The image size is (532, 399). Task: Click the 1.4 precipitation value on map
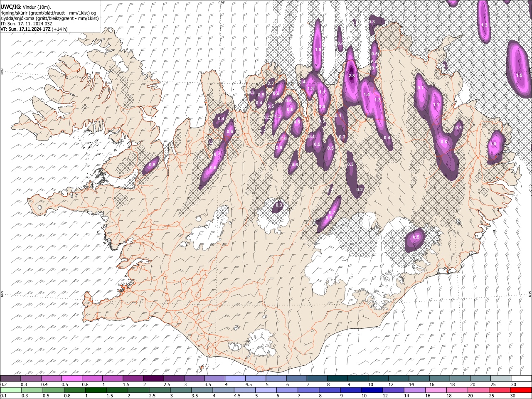pyautogui.click(x=367, y=95)
